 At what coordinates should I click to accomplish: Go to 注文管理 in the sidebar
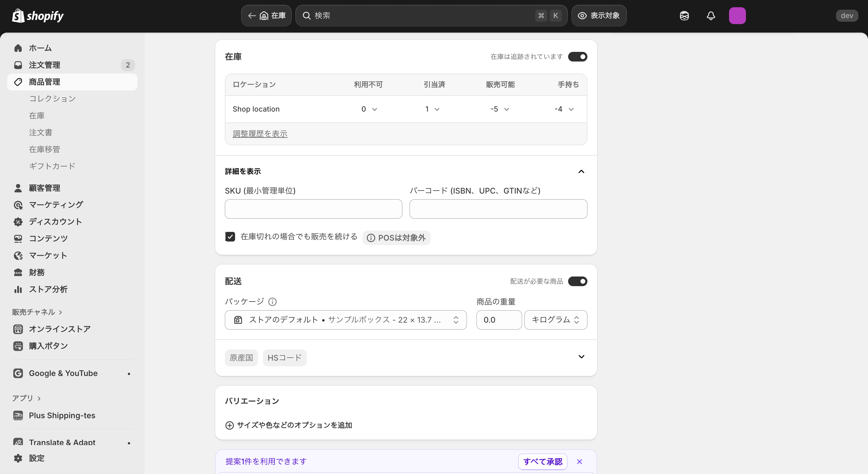(x=45, y=65)
